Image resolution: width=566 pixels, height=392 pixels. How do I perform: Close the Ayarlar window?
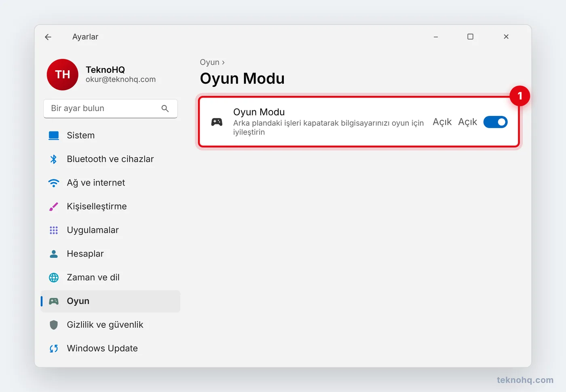click(506, 37)
